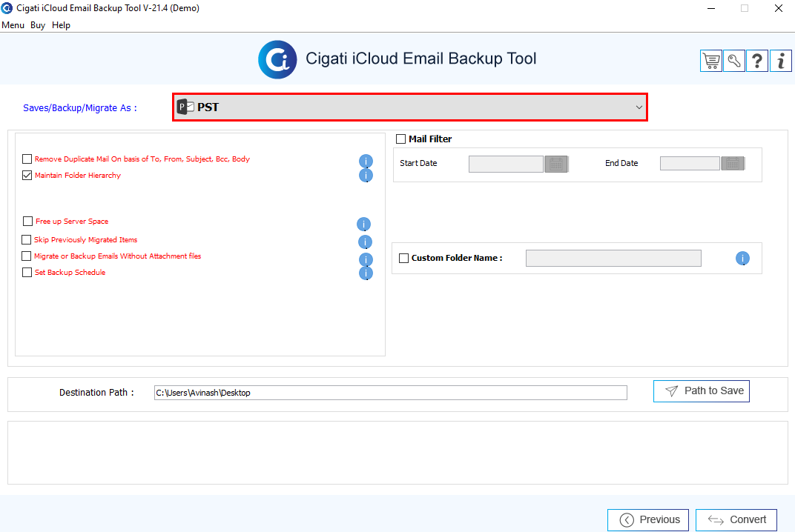Close the Cigati application window
The height and width of the screenshot is (532, 795).
click(x=778, y=8)
